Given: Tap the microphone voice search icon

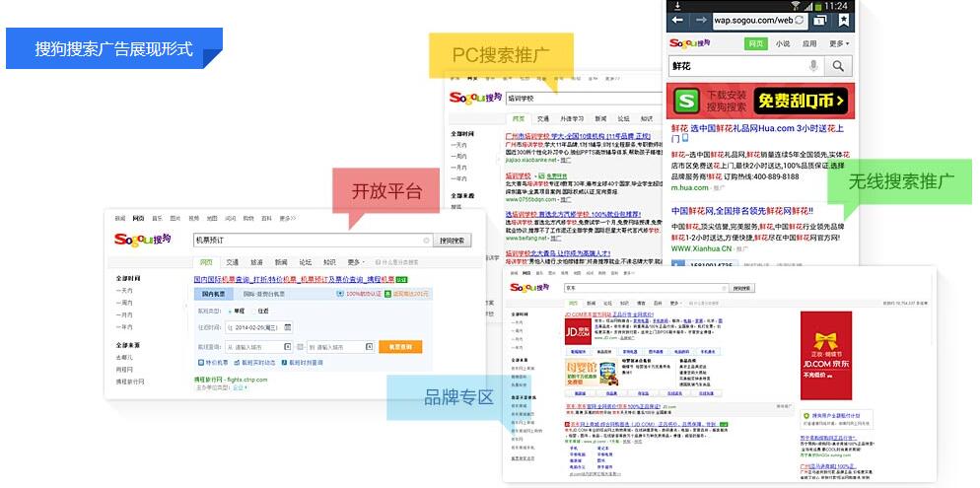Looking at the screenshot, I should 813,66.
